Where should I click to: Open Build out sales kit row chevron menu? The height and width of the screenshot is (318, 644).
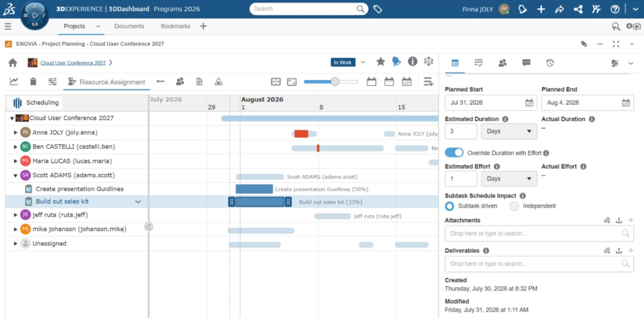pyautogui.click(x=138, y=202)
